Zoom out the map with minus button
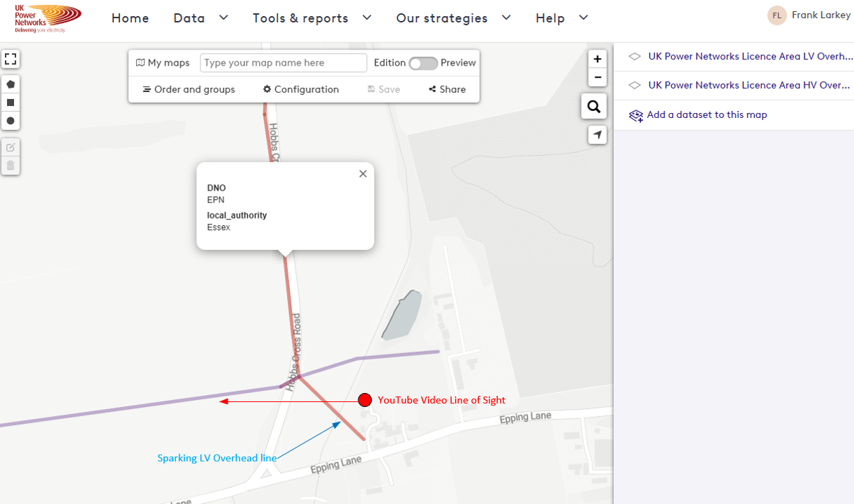854x504 pixels. coord(597,77)
